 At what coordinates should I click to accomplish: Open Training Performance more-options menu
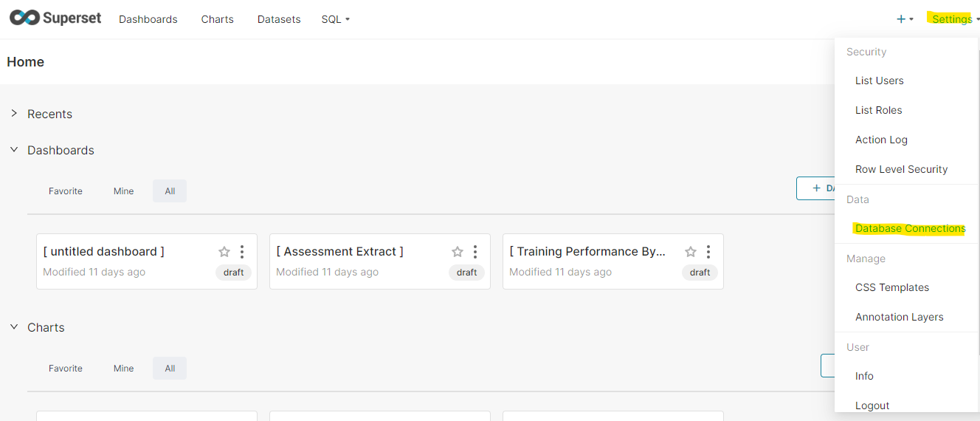708,252
